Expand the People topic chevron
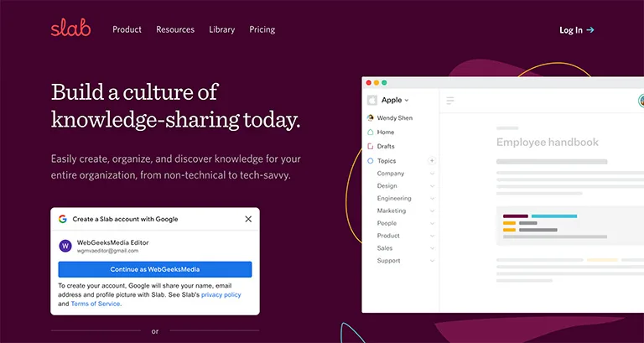Screen dimensions: 644x343 pyautogui.click(x=432, y=223)
